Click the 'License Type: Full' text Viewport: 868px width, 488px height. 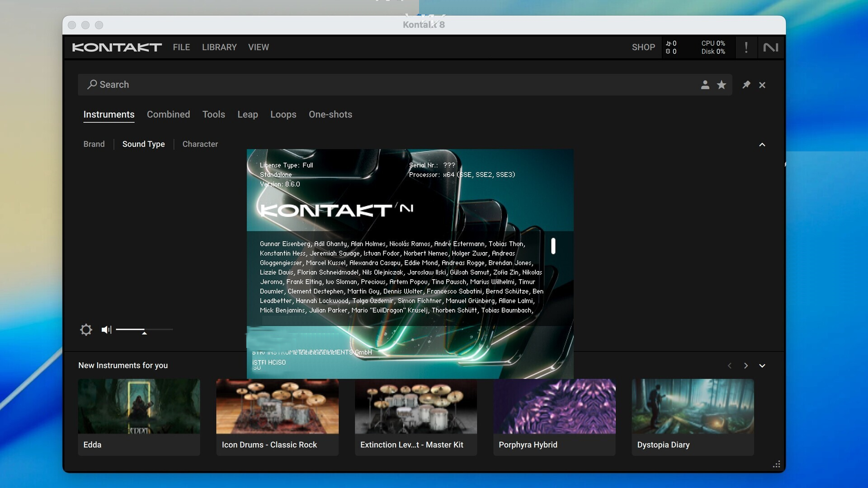pos(286,165)
